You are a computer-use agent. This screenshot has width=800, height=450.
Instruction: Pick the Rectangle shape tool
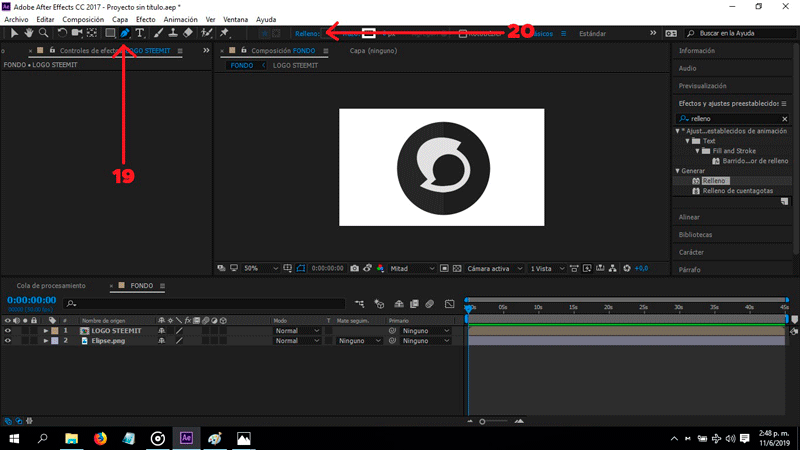[110, 33]
